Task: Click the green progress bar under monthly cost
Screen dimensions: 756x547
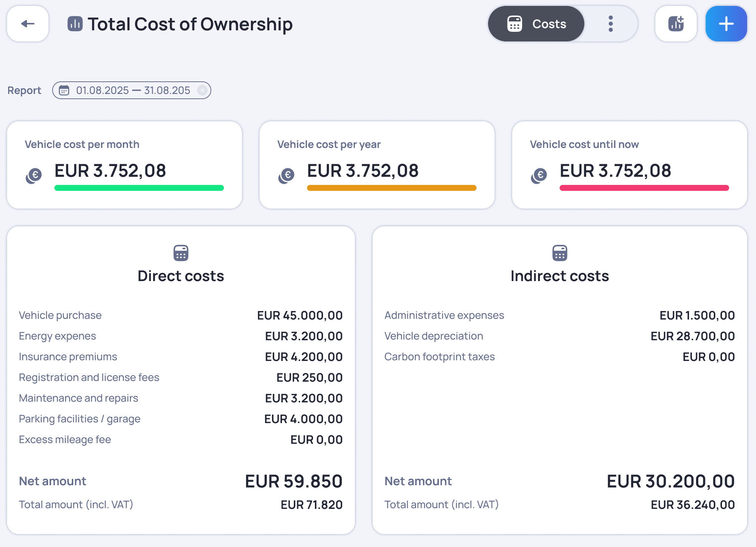Action: (140, 188)
